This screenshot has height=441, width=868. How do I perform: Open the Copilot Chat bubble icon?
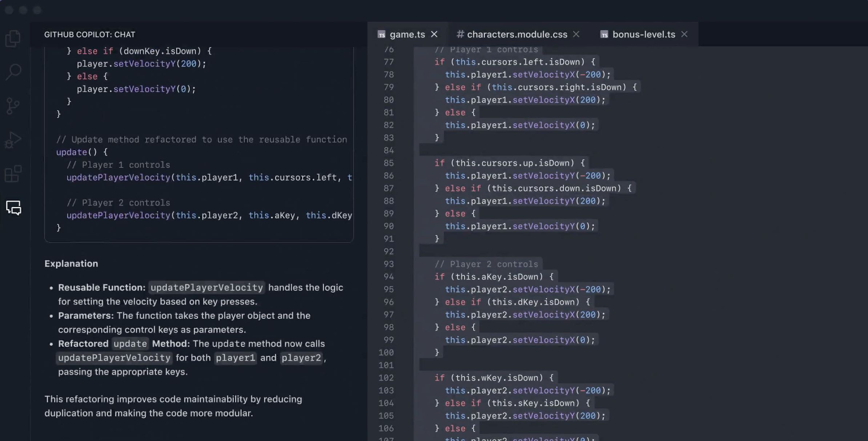click(x=13, y=208)
